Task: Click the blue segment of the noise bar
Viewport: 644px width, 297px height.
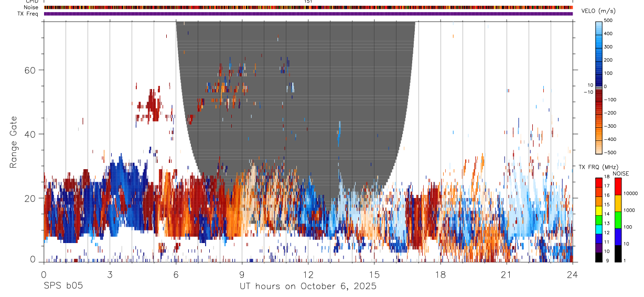Action: tap(618, 236)
